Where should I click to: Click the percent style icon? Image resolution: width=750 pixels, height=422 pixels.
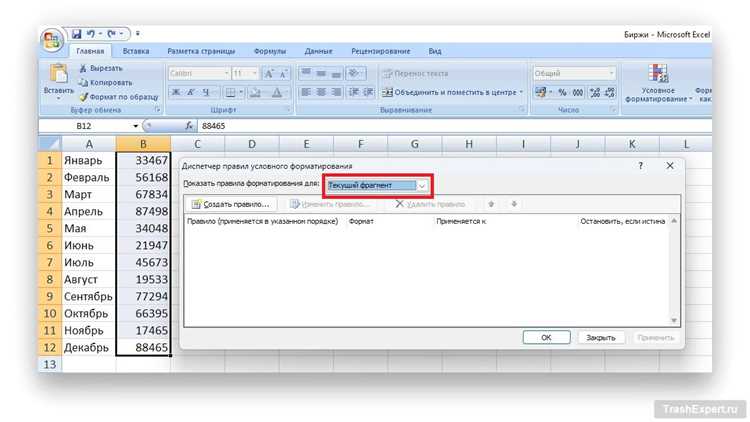[562, 92]
